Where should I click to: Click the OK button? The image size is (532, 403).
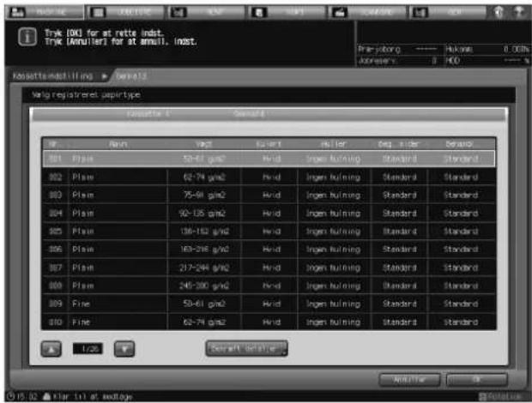477,380
